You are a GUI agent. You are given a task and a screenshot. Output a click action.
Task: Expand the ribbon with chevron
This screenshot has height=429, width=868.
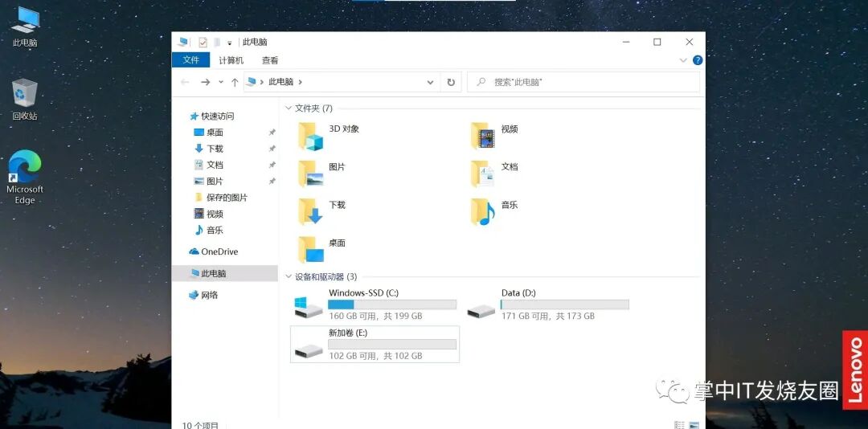682,60
